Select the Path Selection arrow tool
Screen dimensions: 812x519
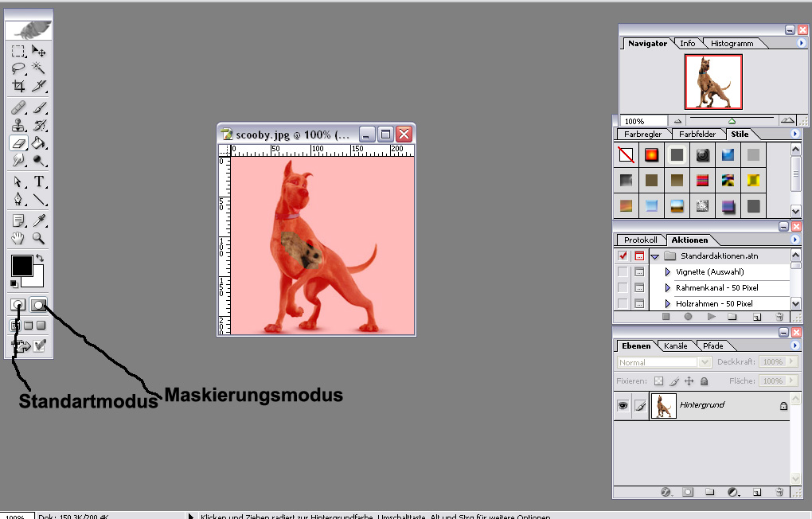tap(18, 181)
